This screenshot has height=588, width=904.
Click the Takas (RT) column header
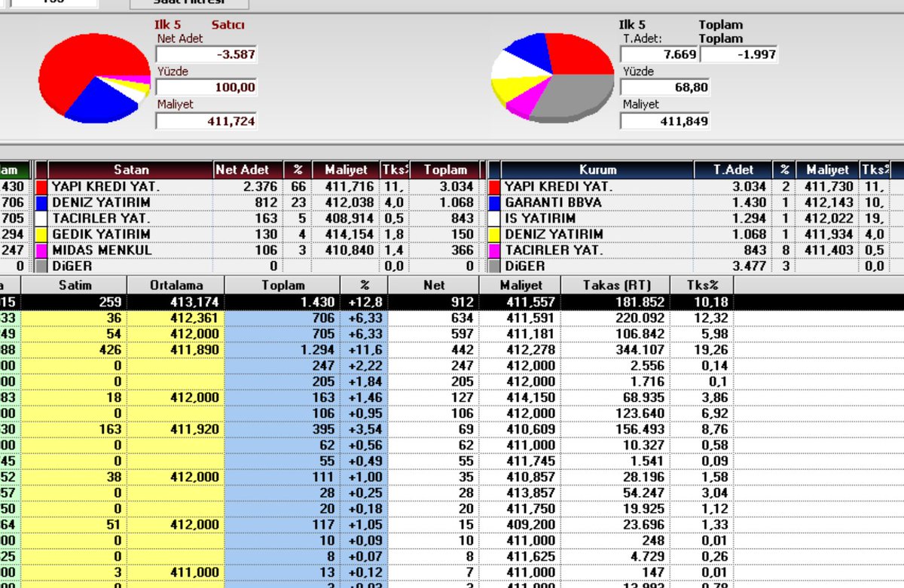coord(614,285)
